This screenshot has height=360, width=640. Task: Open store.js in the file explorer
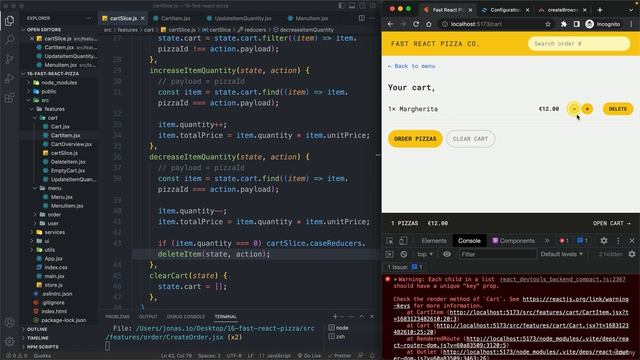click(x=53, y=285)
